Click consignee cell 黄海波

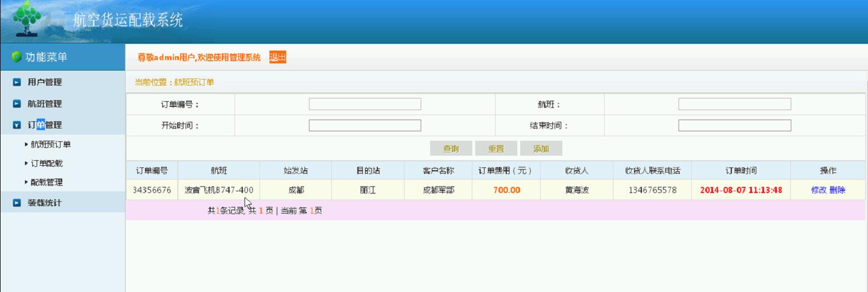tap(577, 190)
